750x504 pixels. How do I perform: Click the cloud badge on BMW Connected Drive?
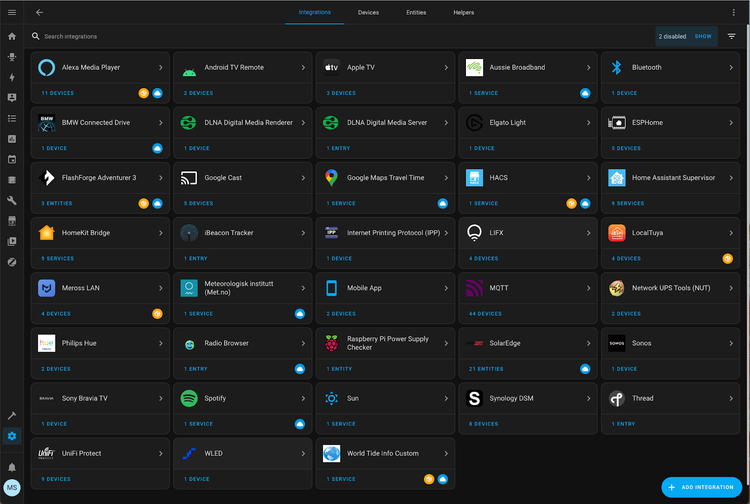[157, 148]
